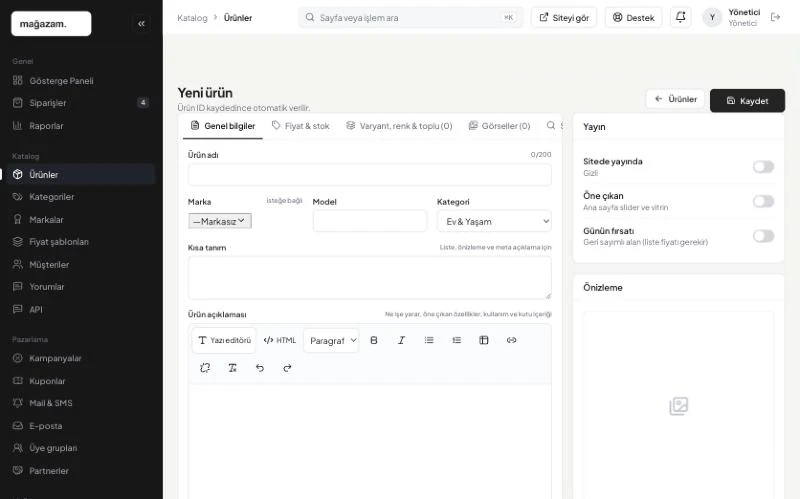Collapse the sidebar with the double-chevron icon
The width and height of the screenshot is (800, 499).
coord(141,23)
